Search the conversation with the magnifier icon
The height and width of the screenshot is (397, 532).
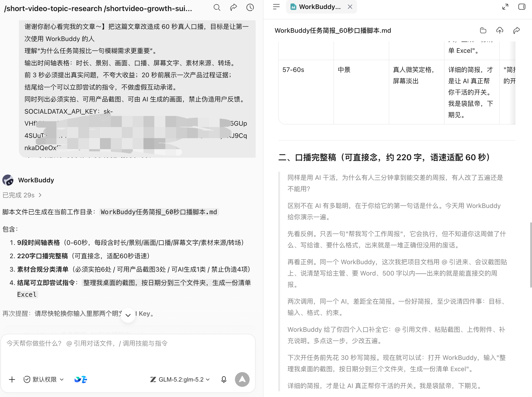coord(217,8)
